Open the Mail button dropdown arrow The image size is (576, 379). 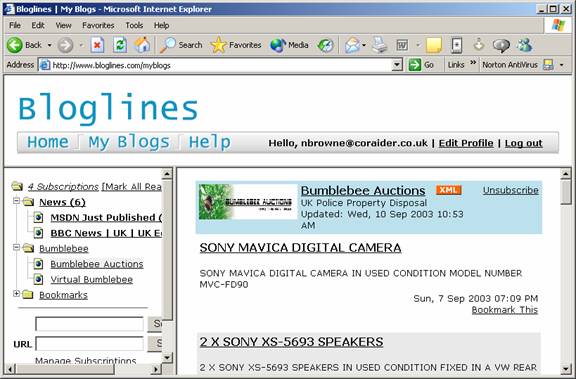point(364,46)
